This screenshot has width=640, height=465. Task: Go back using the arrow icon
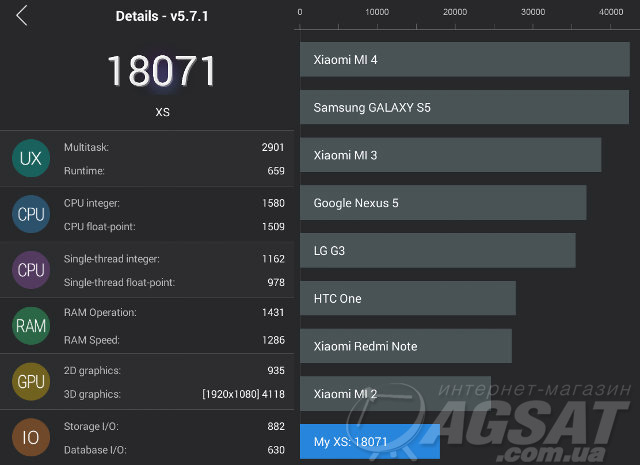tap(22, 16)
